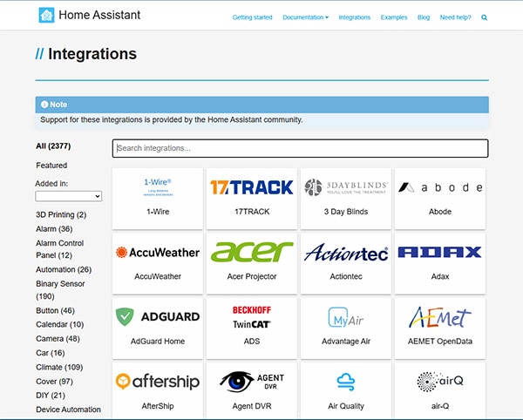Click the Home Assistant site title
The height and width of the screenshot is (420, 523).
pos(99,15)
